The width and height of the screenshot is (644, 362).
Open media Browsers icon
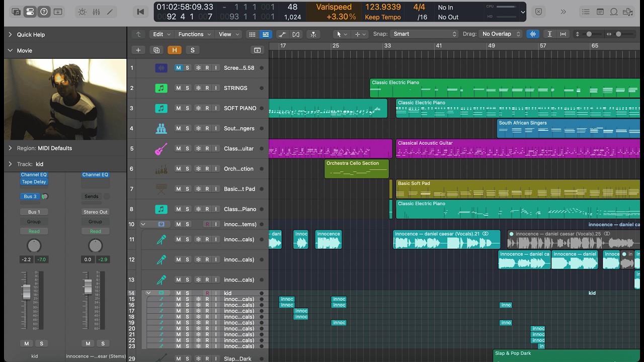point(627,12)
